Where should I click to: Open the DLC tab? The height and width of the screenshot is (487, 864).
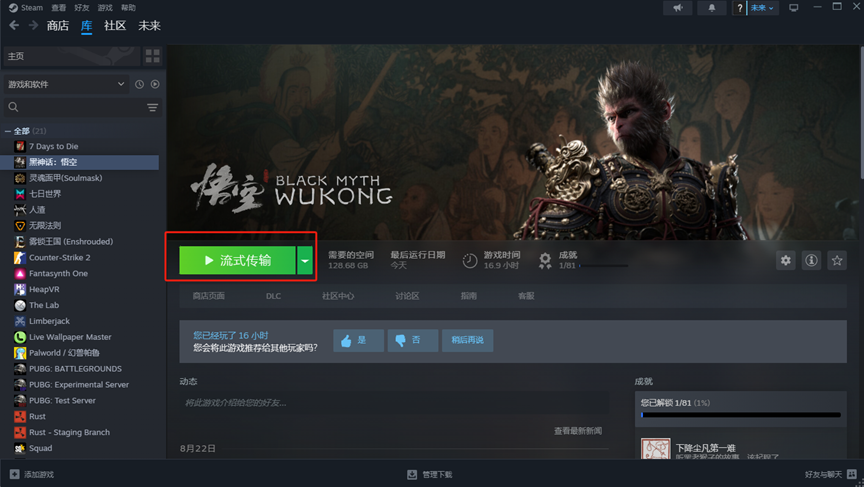coord(273,296)
